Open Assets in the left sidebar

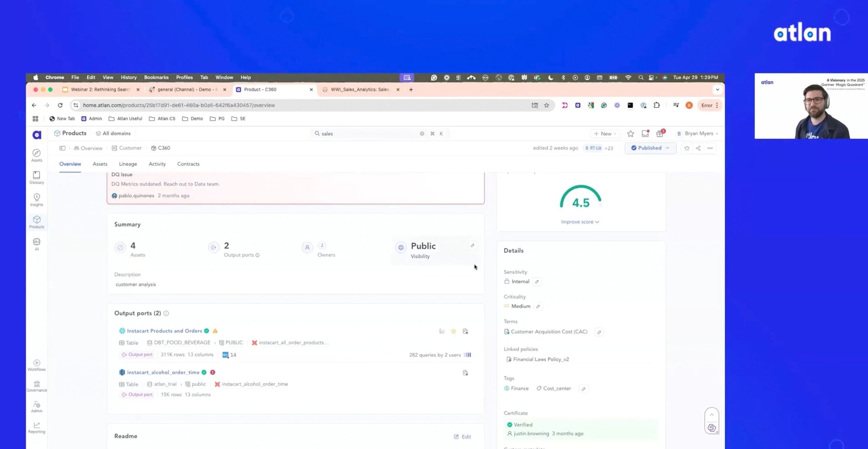click(37, 155)
